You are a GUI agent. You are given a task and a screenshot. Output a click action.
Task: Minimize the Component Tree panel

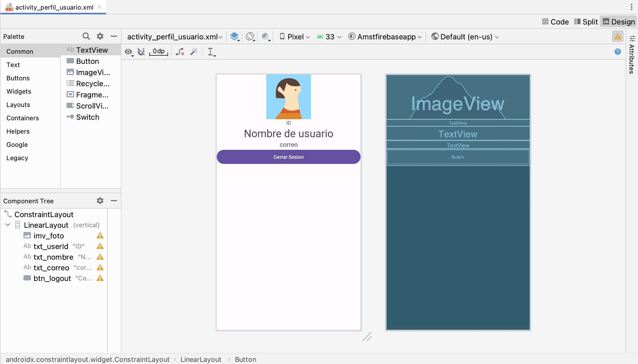tap(114, 201)
